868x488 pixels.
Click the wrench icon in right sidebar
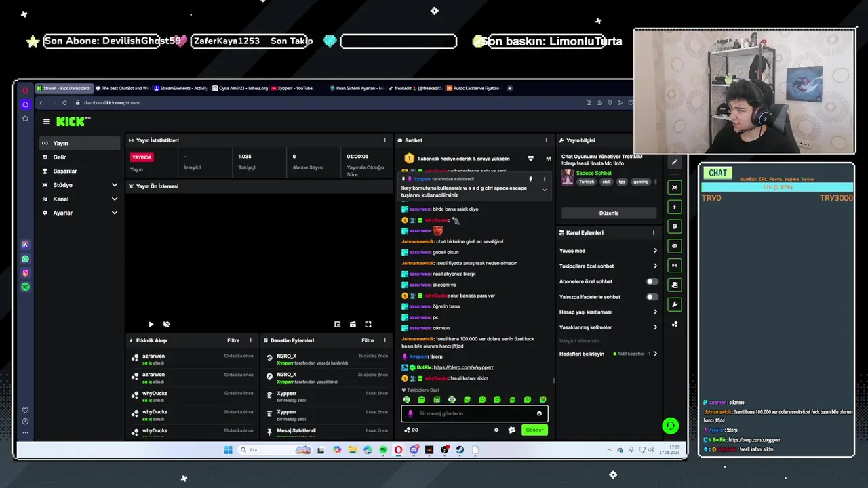tap(674, 304)
